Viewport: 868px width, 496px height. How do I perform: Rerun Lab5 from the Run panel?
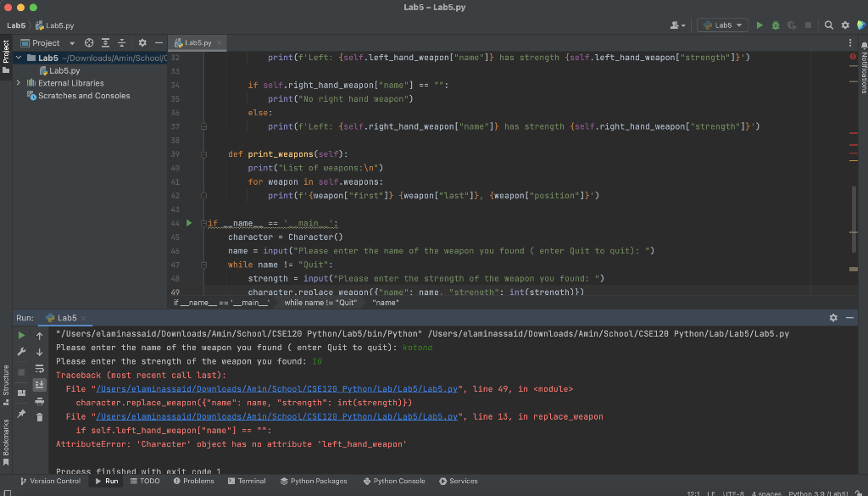click(x=22, y=336)
